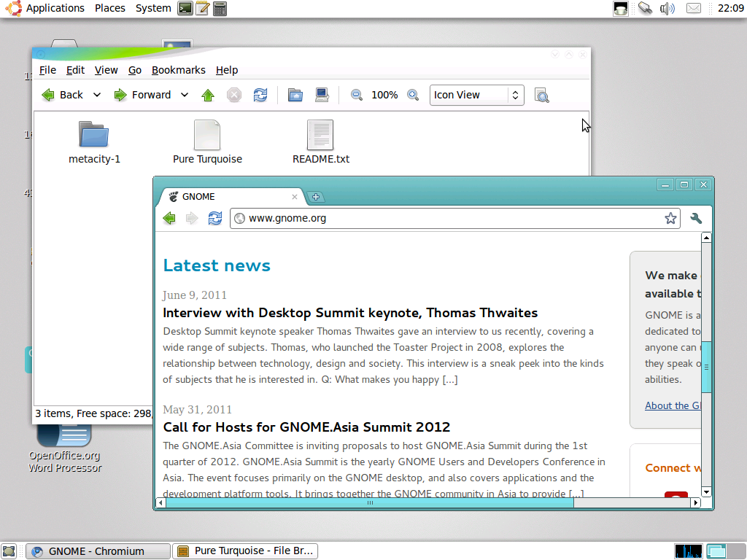The width and height of the screenshot is (747, 560).
Task: Open the Computer icon in file browser toolbar
Action: coord(322,95)
